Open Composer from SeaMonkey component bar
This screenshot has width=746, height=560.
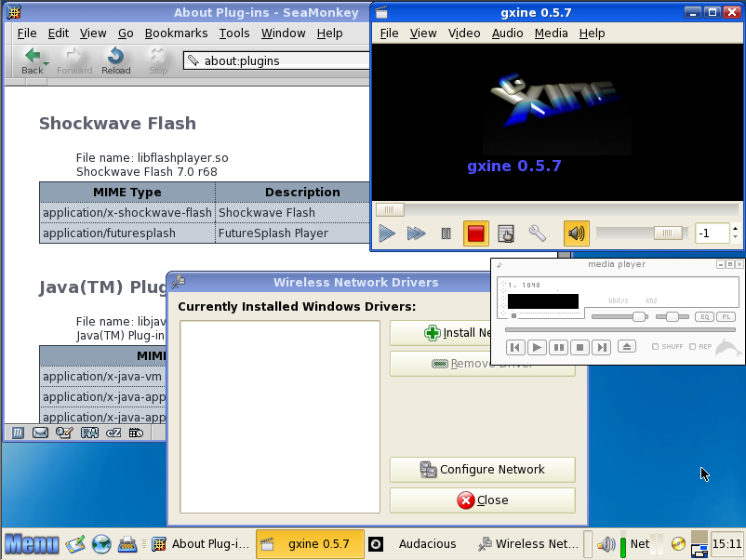[x=64, y=433]
